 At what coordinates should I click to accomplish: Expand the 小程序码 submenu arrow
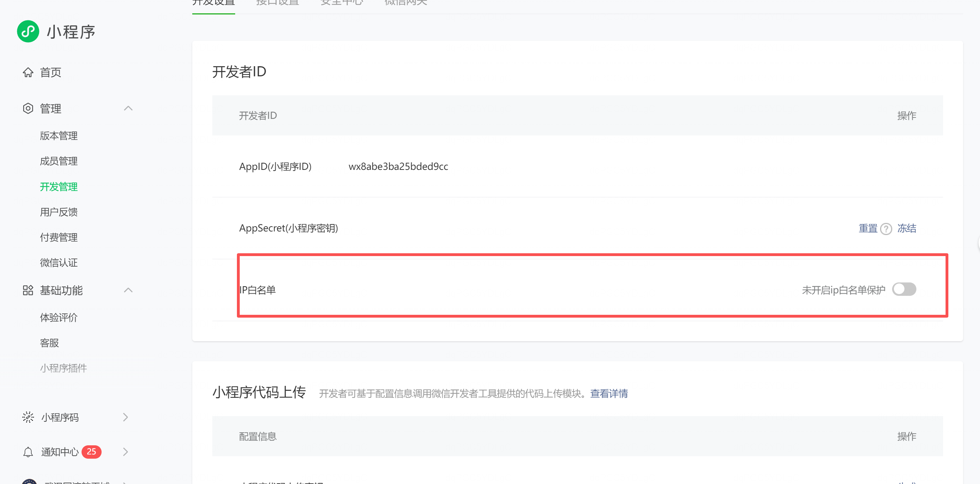125,417
